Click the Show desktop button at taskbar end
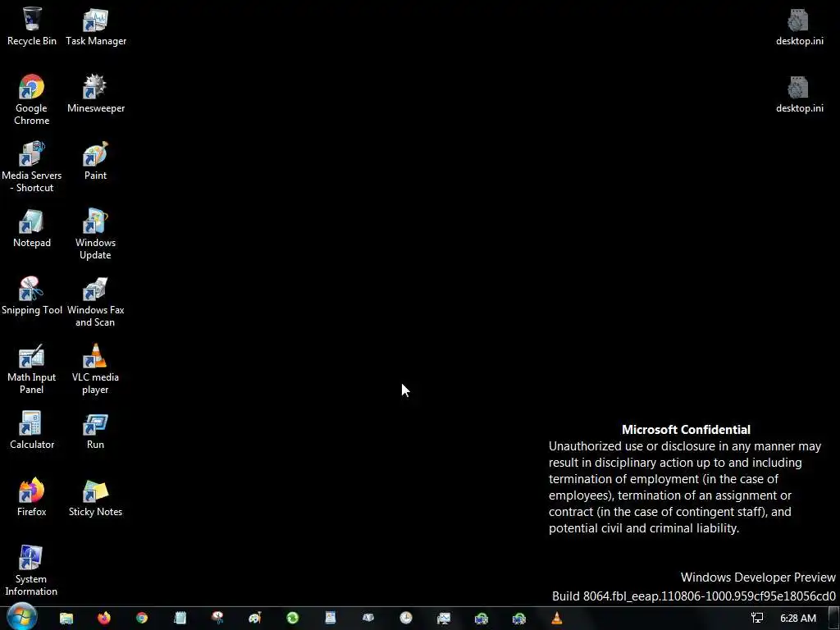Image resolution: width=840 pixels, height=630 pixels. click(836, 619)
